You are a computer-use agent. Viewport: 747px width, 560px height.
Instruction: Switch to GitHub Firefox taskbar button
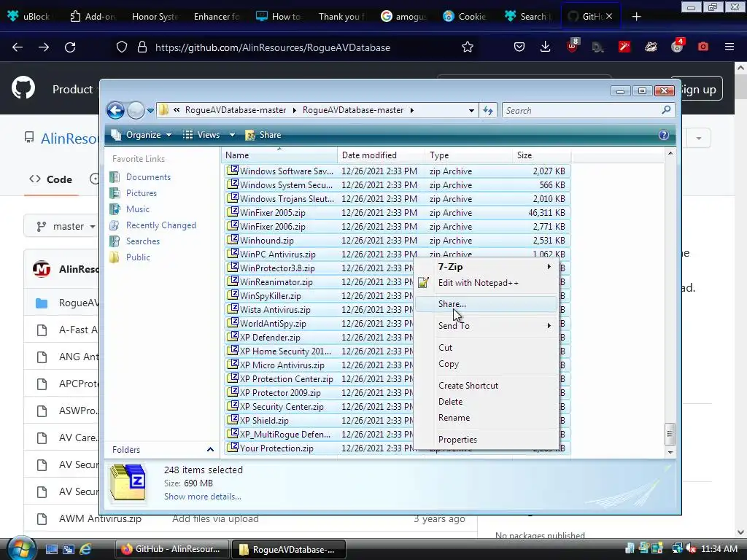click(x=172, y=549)
